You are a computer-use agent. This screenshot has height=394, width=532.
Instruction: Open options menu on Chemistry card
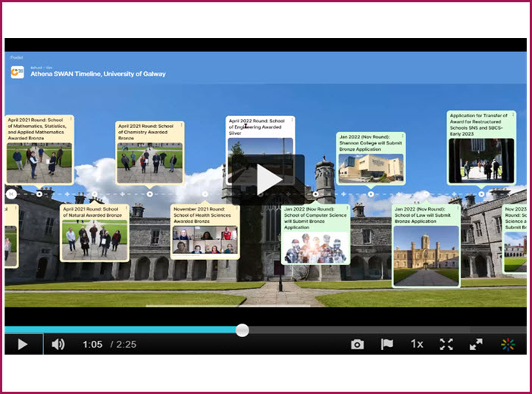point(182,125)
